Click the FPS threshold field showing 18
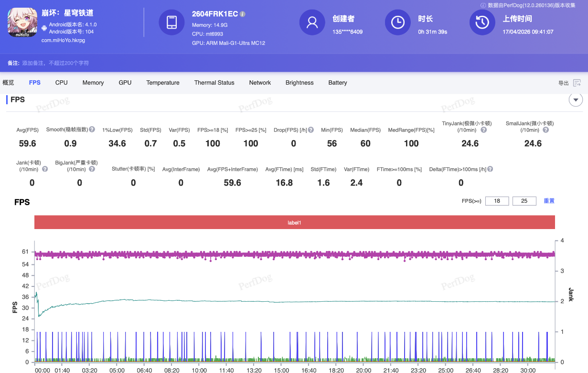 pos(497,201)
